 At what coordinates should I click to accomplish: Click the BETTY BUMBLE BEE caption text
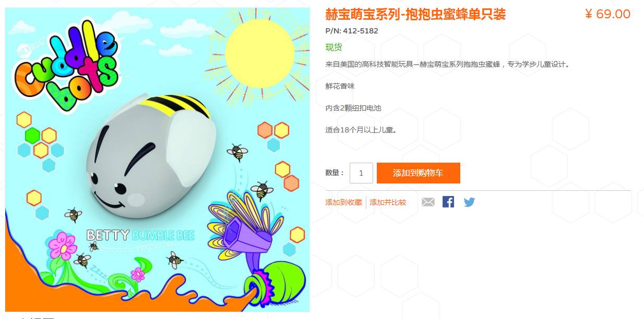click(x=140, y=235)
